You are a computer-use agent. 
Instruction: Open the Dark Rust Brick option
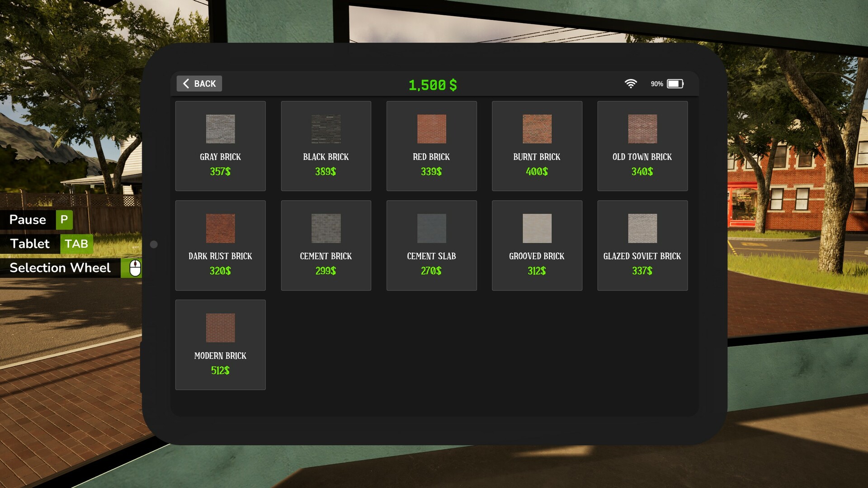[x=220, y=245]
